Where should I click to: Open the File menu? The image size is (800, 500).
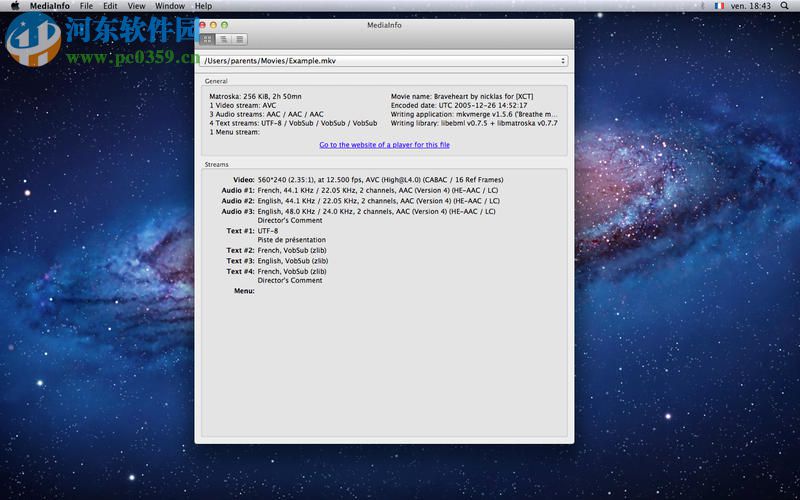[86, 6]
